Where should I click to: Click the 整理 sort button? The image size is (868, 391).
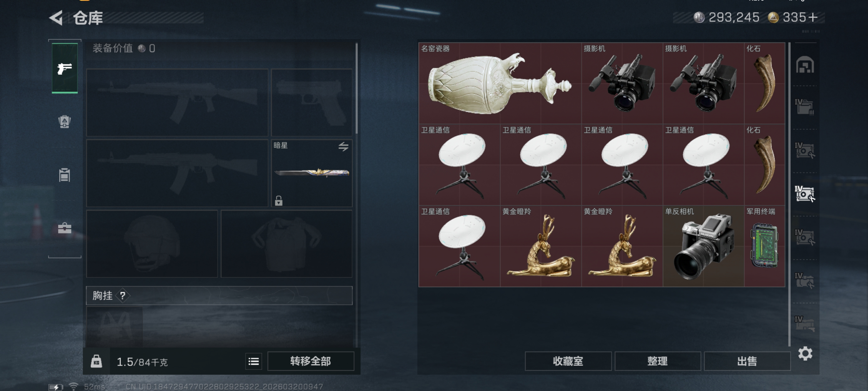[658, 361]
